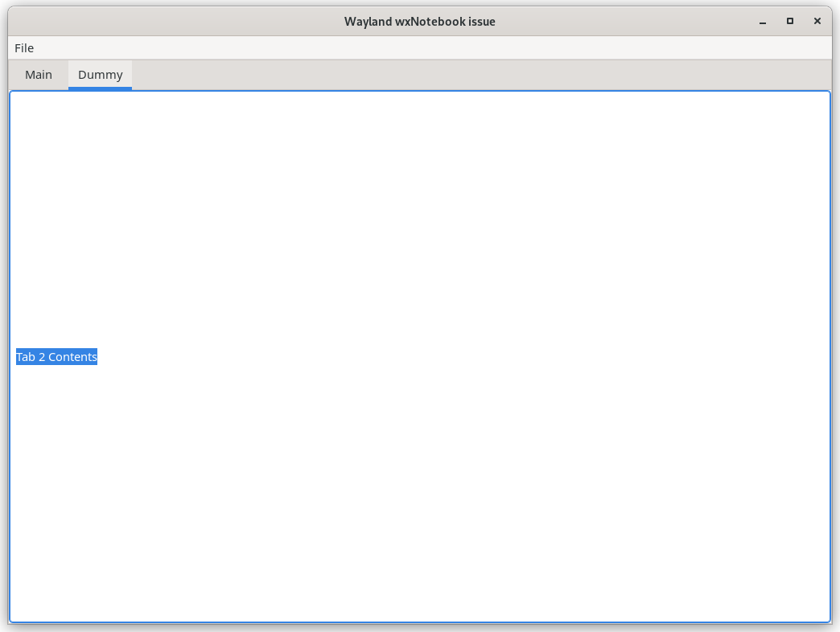Image resolution: width=840 pixels, height=632 pixels.
Task: Click the restore window control icon
Action: (x=789, y=21)
